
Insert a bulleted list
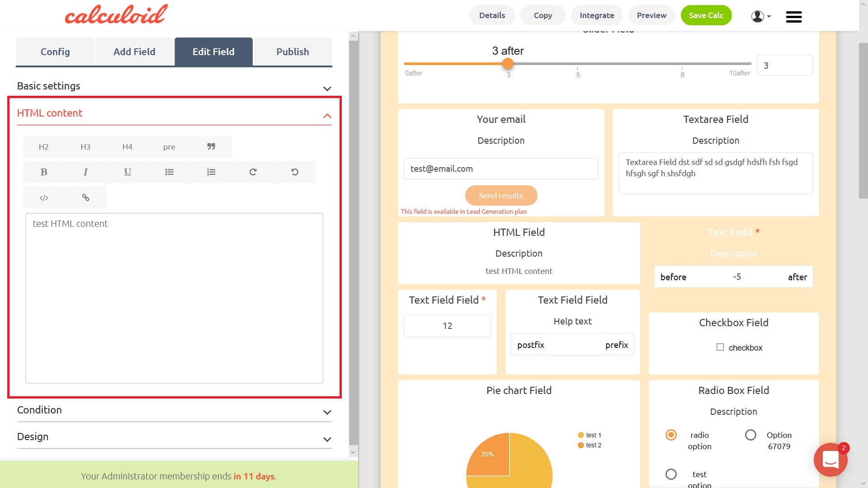pos(169,172)
